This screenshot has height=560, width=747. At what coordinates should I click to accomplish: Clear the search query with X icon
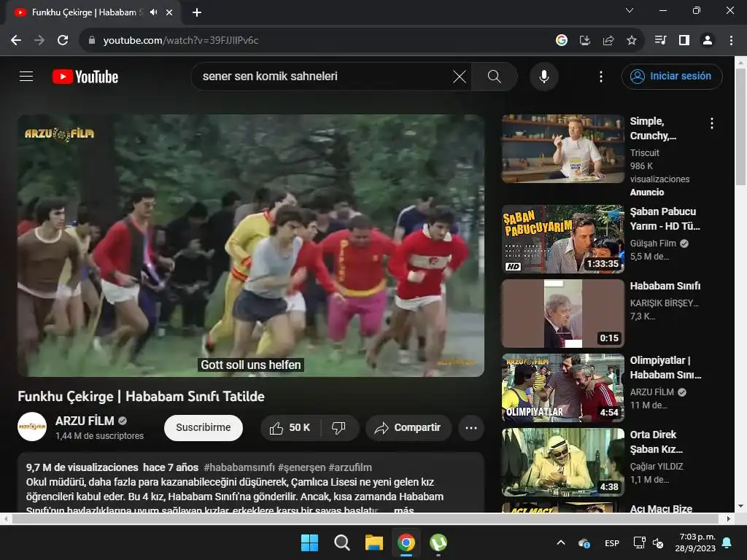click(x=460, y=76)
